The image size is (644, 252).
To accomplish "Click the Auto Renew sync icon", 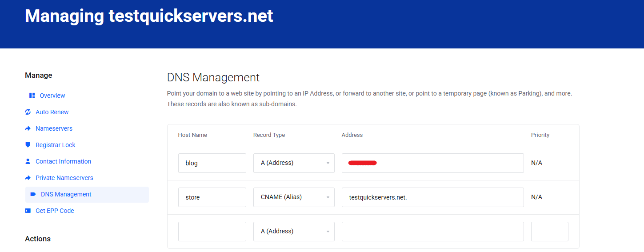I will click(x=28, y=112).
